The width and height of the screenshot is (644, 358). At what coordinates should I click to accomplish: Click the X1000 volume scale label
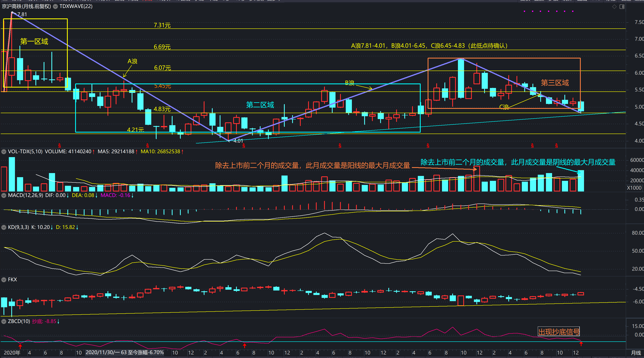click(634, 188)
